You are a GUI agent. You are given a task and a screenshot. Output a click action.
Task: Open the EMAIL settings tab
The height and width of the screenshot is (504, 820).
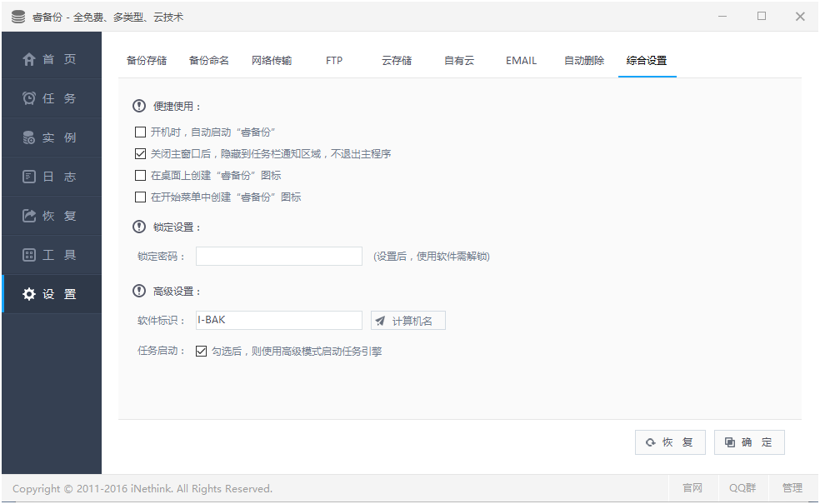point(520,60)
